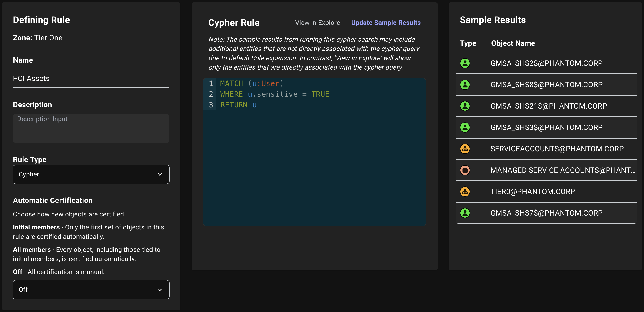The image size is (644, 312).
Task: Click the red icon on MANAGED SERVICE ACCOUNTS row
Action: tap(465, 170)
